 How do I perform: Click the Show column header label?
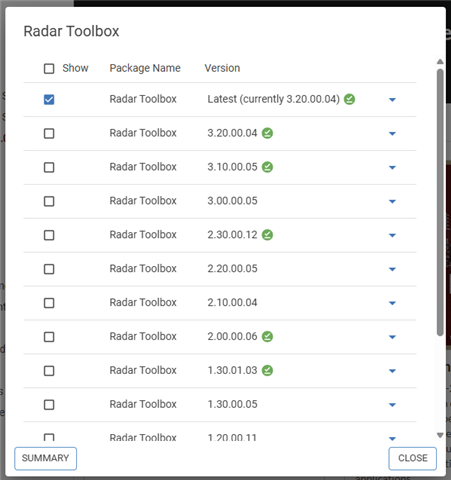(x=75, y=68)
